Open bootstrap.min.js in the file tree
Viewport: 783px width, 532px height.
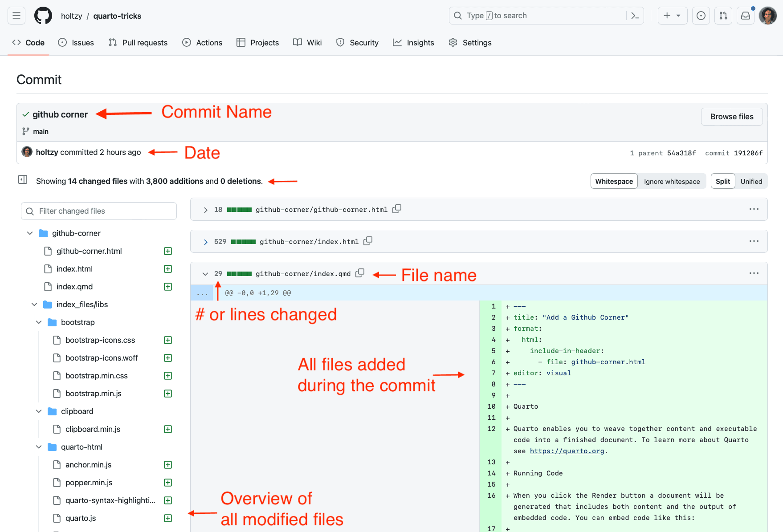(93, 394)
